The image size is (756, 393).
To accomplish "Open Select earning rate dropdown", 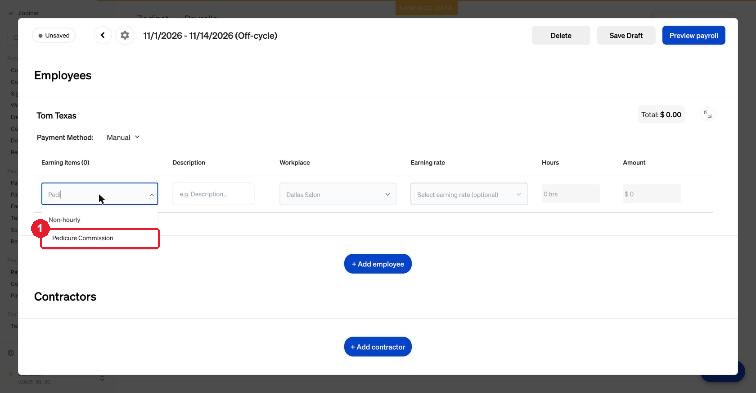I will pyautogui.click(x=469, y=194).
